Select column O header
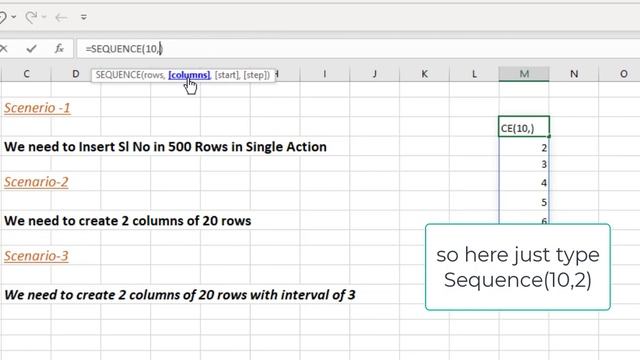 pyautogui.click(x=623, y=74)
